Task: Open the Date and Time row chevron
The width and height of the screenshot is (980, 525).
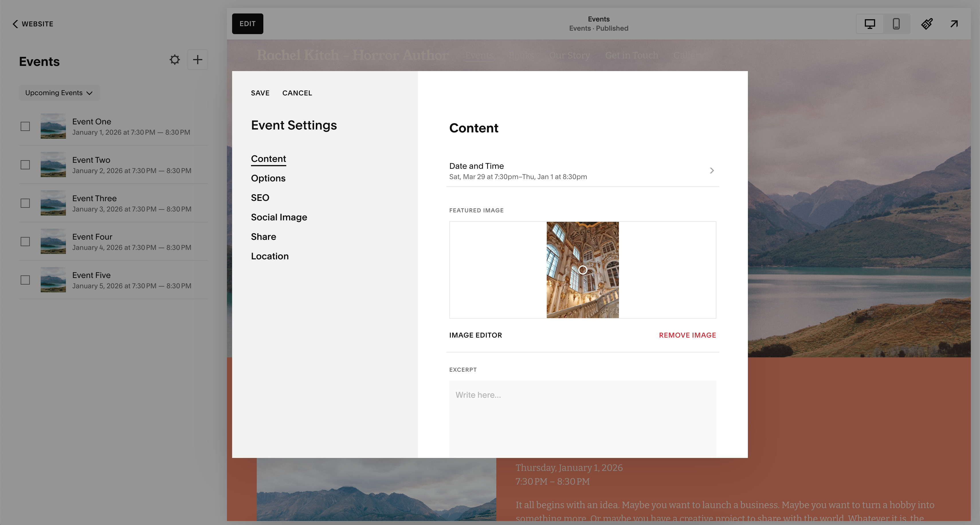Action: (712, 171)
